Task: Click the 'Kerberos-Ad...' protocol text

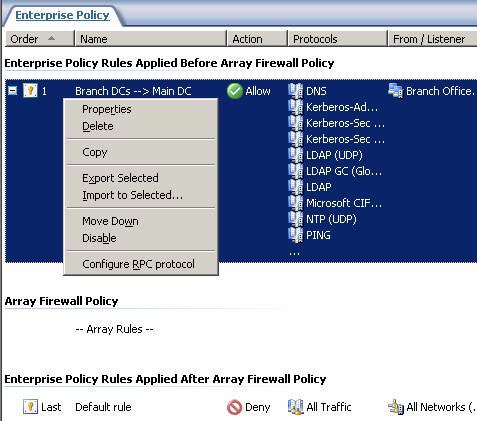Action: click(342, 107)
